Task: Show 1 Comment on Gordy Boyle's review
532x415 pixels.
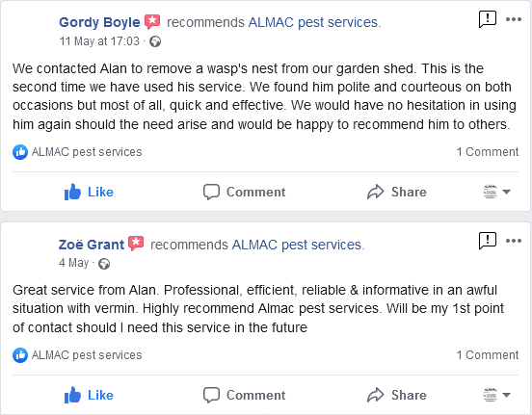Action: pos(488,152)
